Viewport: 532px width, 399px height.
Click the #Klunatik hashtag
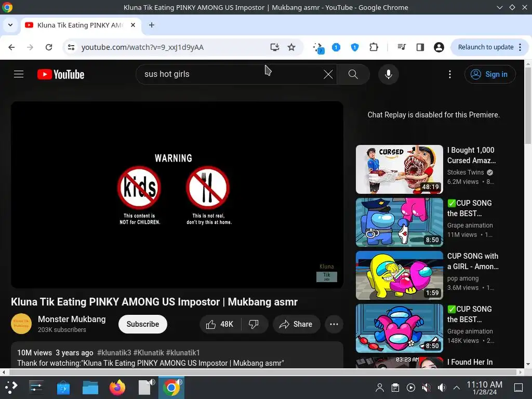point(149,353)
